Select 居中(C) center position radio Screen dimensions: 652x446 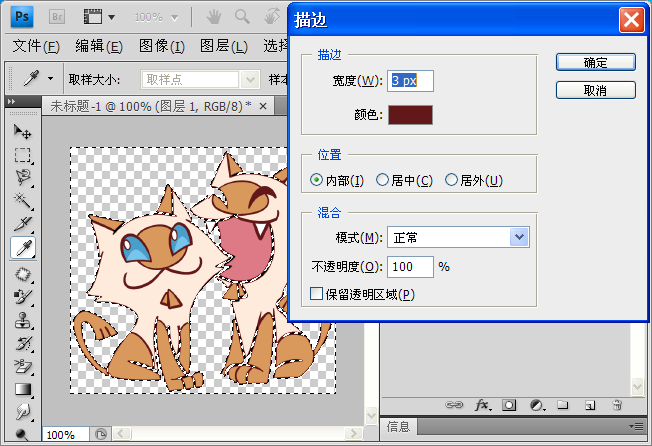[x=382, y=180]
